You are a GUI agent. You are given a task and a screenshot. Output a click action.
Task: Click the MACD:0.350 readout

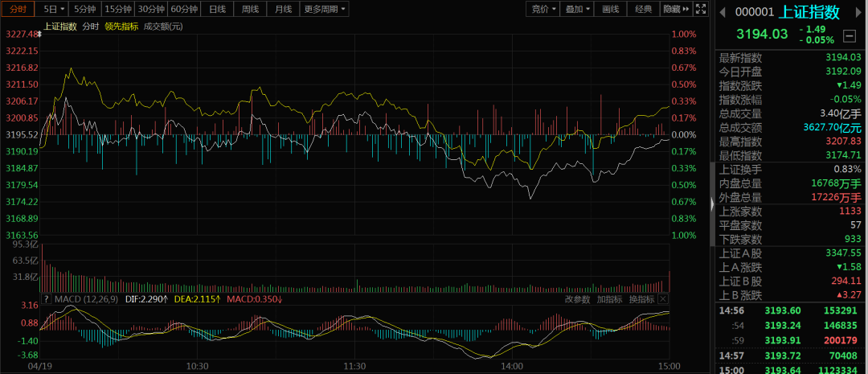(x=256, y=299)
